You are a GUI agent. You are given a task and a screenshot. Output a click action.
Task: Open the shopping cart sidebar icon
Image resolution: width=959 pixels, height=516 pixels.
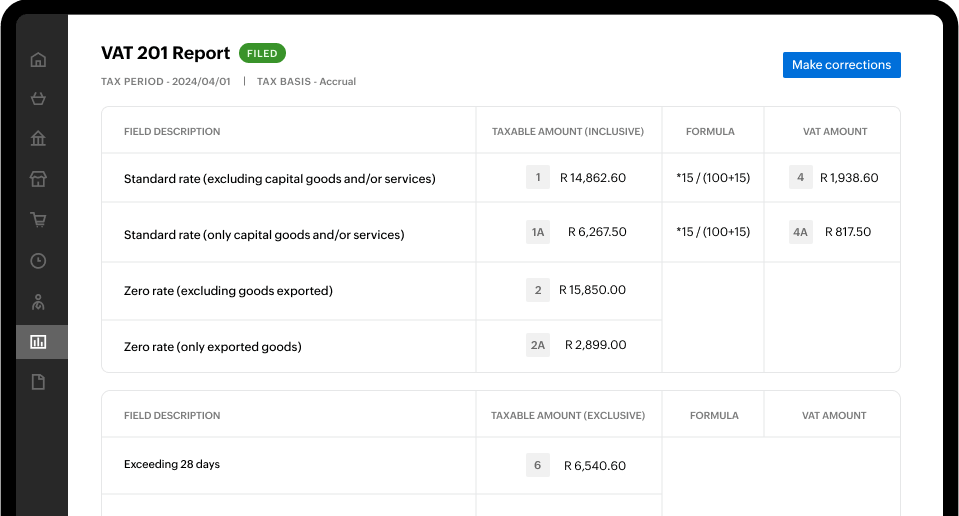pyautogui.click(x=38, y=220)
